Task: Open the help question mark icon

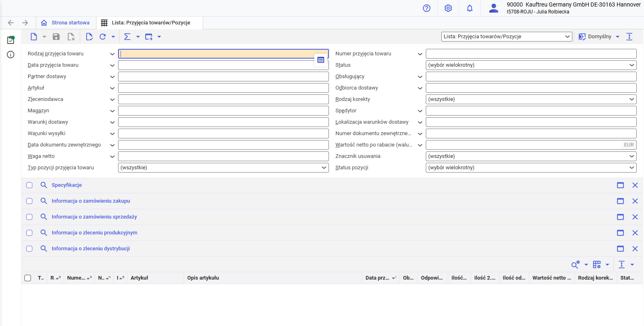Action: coord(427,8)
